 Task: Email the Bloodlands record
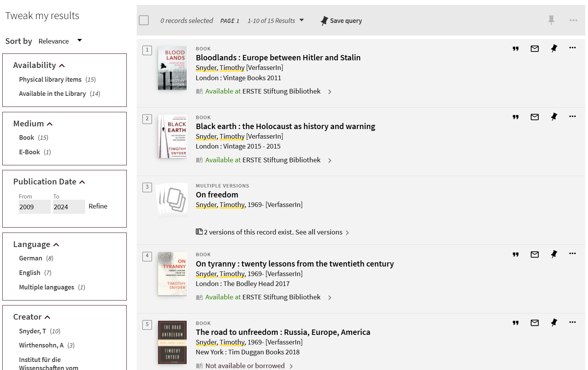535,48
